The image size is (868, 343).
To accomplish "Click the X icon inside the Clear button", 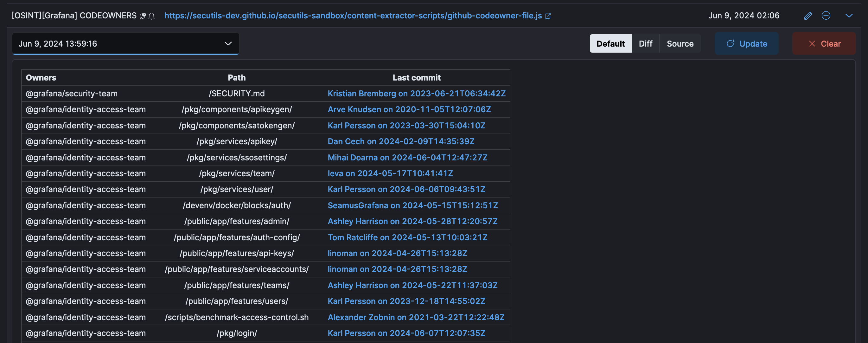I will (812, 43).
